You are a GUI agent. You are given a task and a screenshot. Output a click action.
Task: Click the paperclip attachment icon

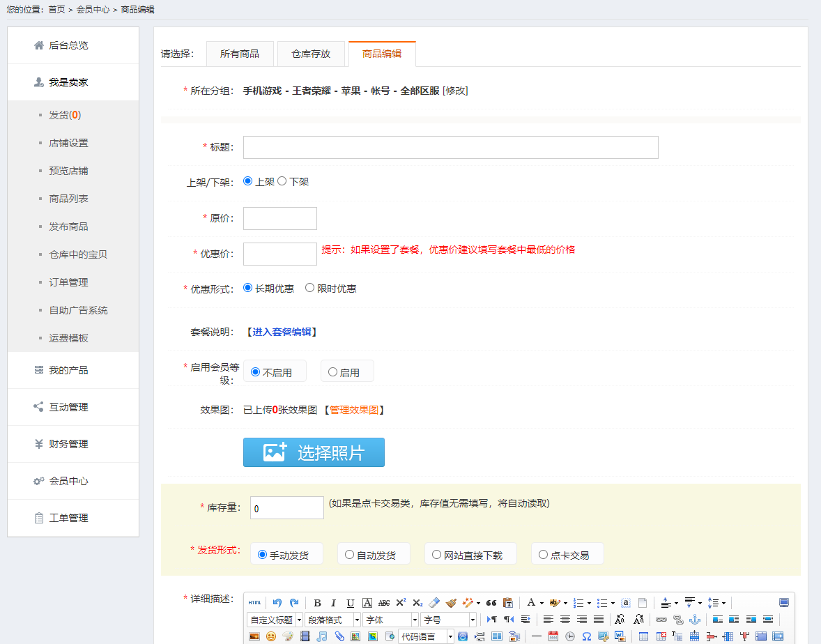339,636
